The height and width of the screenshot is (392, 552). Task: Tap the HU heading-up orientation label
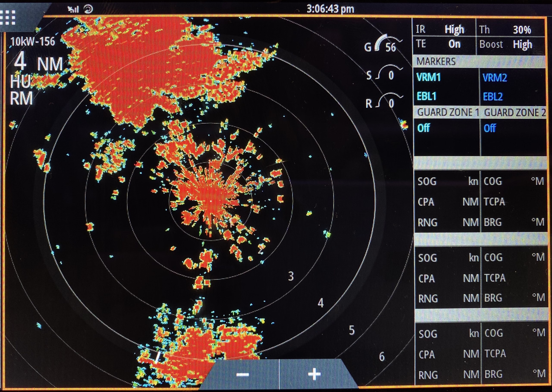pyautogui.click(x=21, y=81)
